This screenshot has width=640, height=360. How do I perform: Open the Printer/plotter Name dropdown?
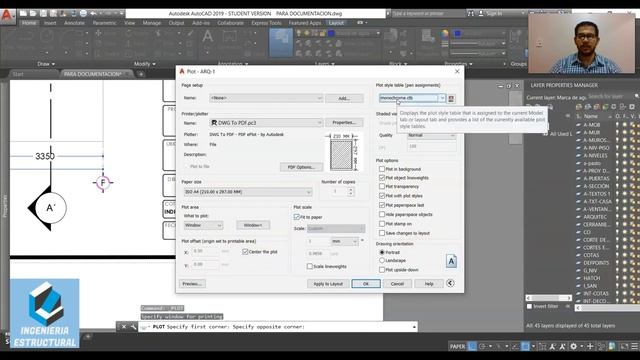pyautogui.click(x=266, y=122)
